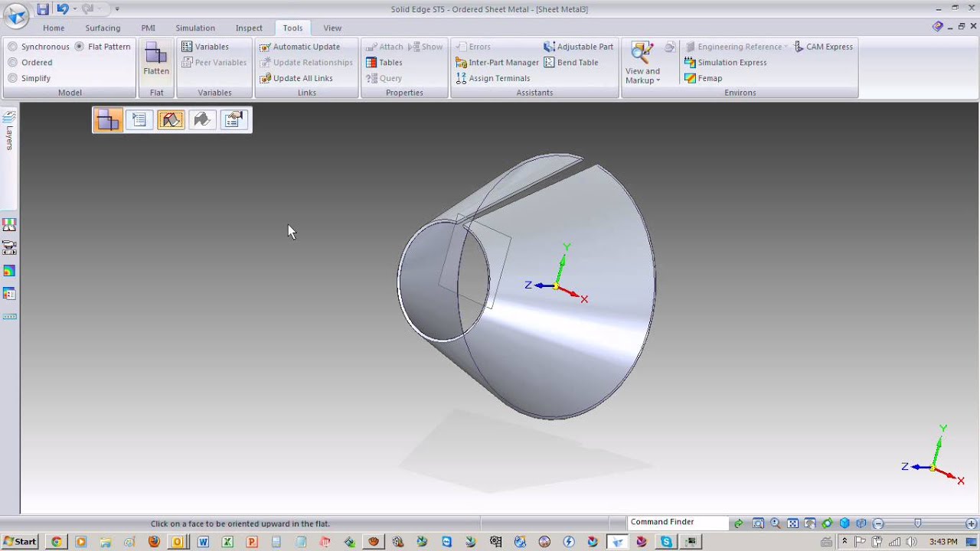This screenshot has height=551, width=980.
Task: Switch to the View tab
Action: tap(332, 28)
